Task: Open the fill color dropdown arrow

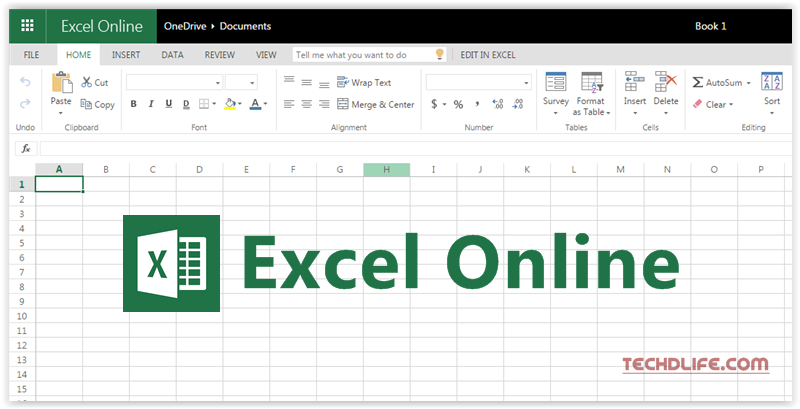Action: 240,104
